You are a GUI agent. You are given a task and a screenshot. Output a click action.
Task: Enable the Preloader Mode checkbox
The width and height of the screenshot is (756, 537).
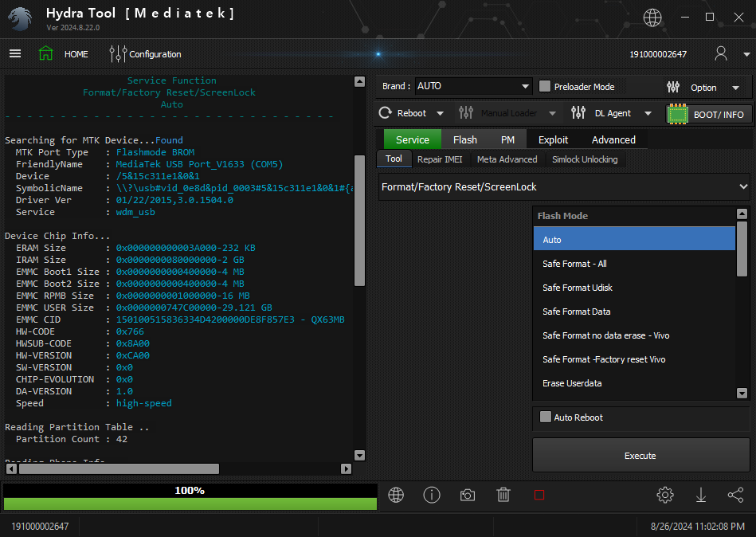click(x=545, y=86)
